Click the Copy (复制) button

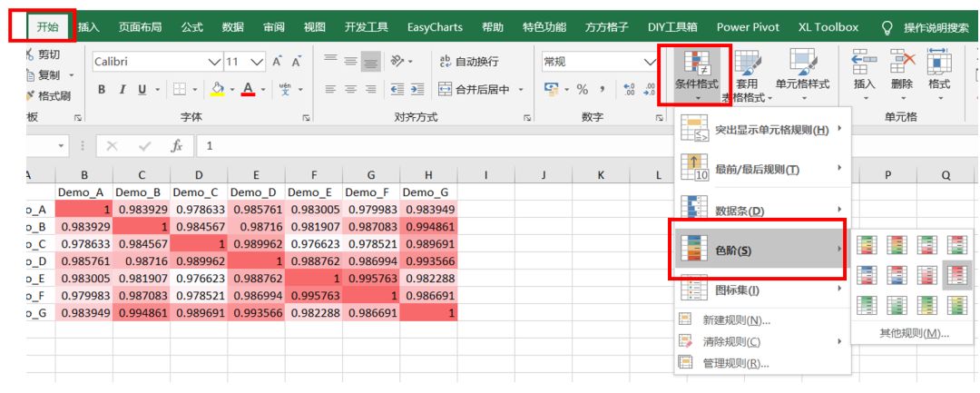tap(49, 75)
